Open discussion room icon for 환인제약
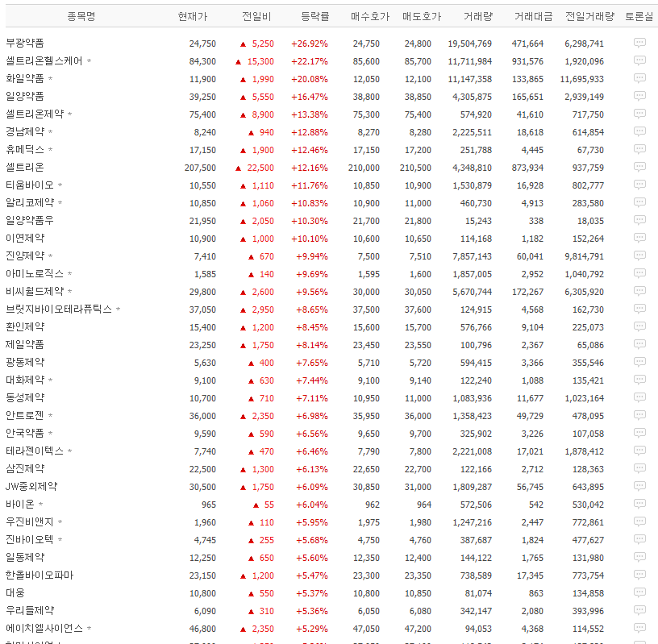 point(639,326)
